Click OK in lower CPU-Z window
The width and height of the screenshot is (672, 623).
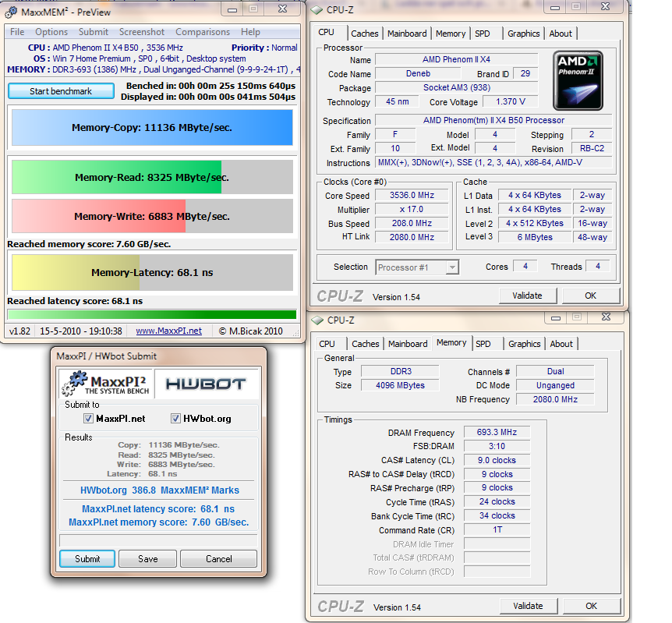(x=592, y=606)
